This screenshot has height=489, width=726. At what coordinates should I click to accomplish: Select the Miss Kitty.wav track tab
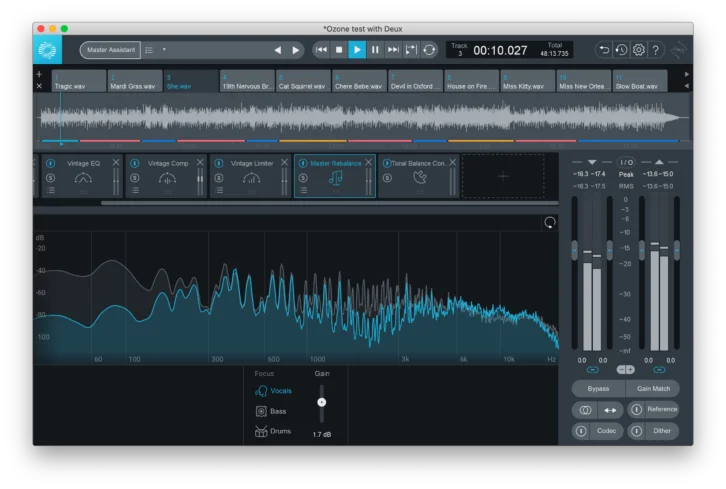point(527,81)
